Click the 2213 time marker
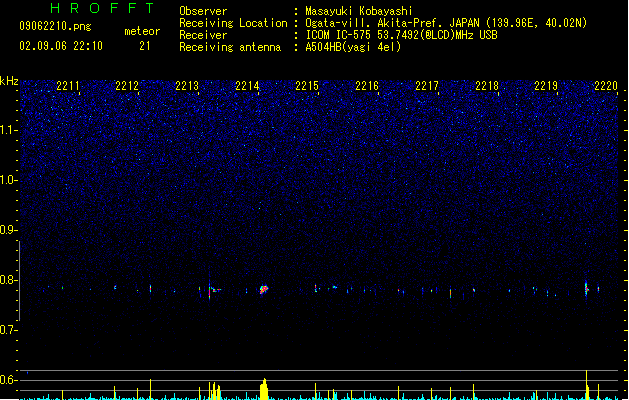 (x=187, y=86)
